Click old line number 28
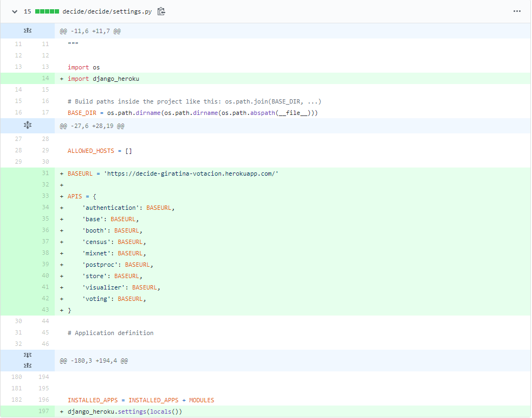The image size is (532, 418). [x=18, y=150]
